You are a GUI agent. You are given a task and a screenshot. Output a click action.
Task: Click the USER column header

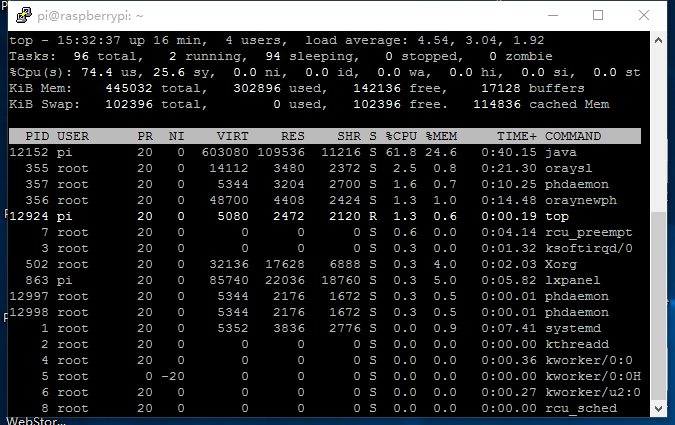pyautogui.click(x=73, y=136)
